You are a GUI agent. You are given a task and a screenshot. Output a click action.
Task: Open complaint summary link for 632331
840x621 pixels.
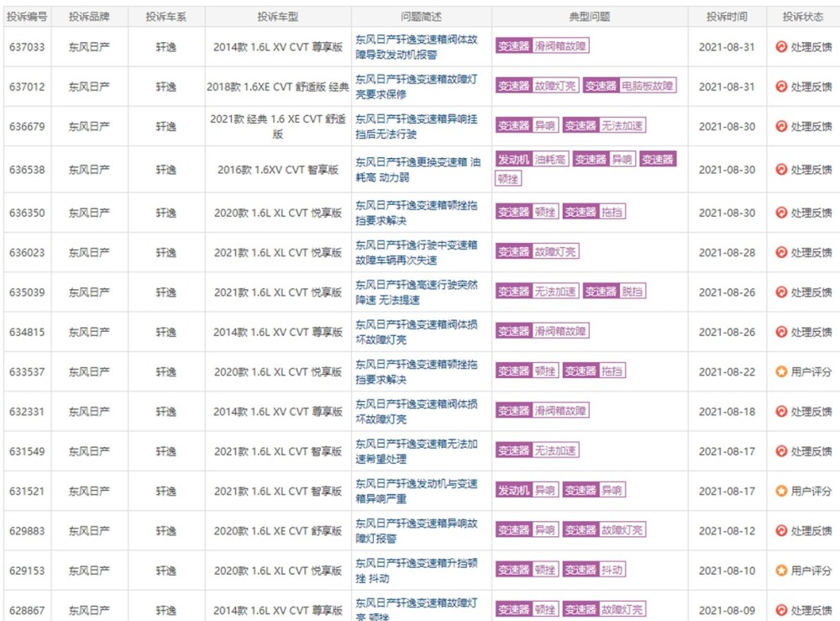coord(417,411)
